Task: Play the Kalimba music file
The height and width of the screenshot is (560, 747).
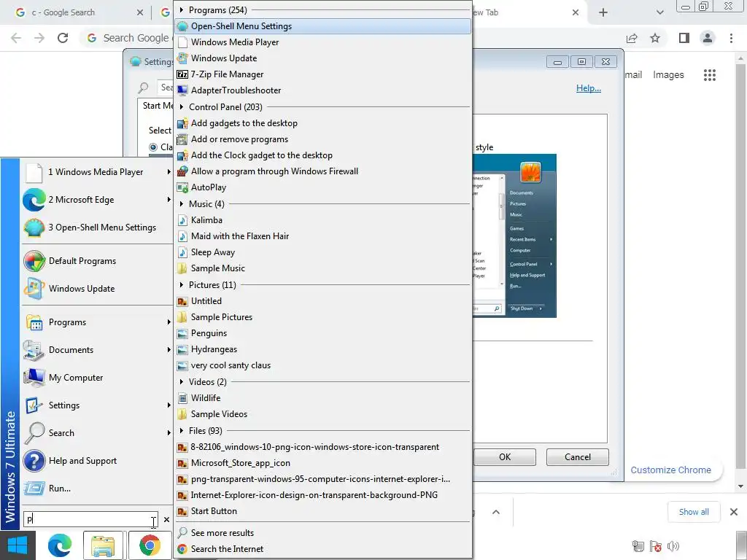Action: point(322,220)
